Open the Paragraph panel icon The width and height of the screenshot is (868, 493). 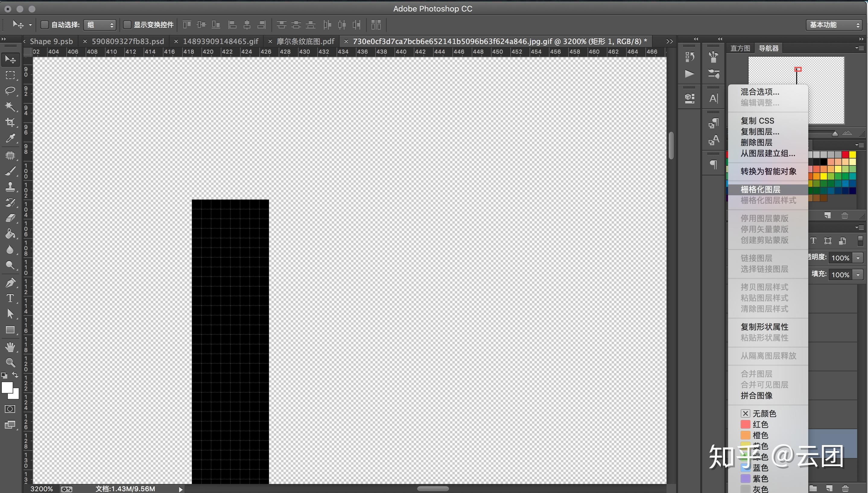714,165
